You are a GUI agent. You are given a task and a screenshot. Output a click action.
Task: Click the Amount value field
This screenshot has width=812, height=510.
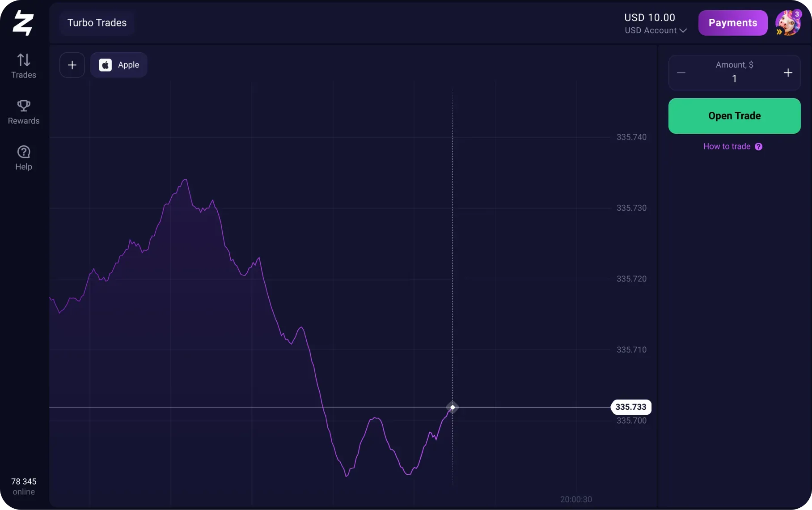pyautogui.click(x=734, y=79)
